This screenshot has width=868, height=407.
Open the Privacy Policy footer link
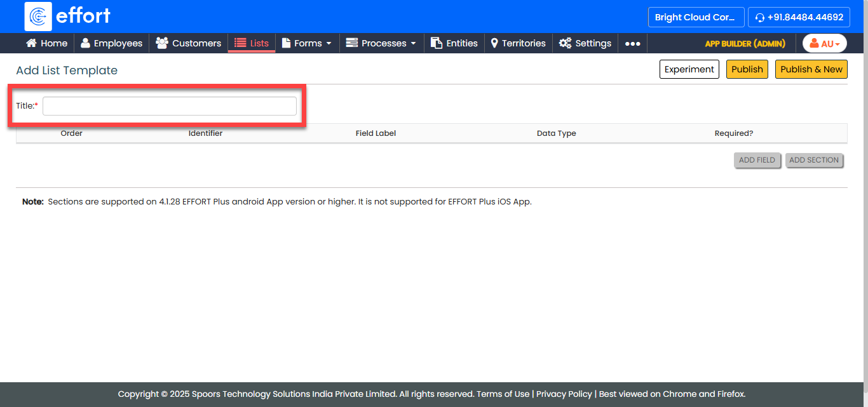[564, 394]
